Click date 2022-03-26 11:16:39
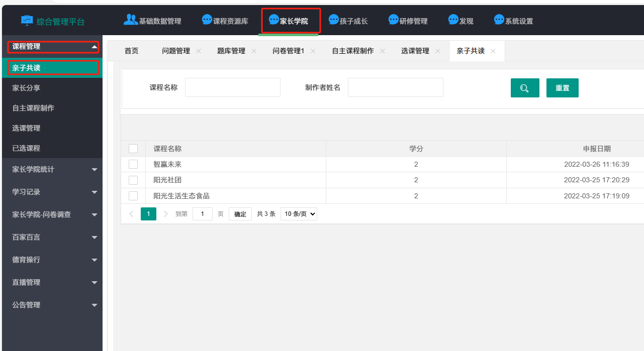The image size is (644, 351). tap(597, 164)
